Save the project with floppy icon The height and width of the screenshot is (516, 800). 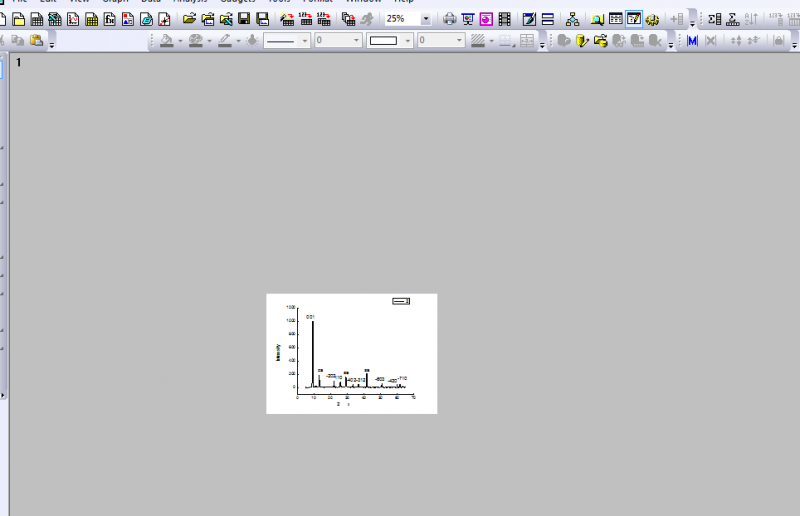[x=244, y=19]
